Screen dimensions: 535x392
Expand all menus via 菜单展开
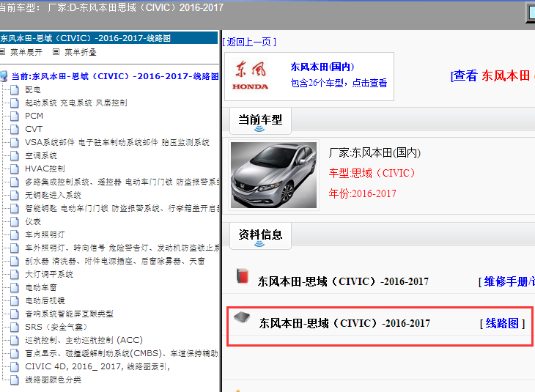[26, 52]
